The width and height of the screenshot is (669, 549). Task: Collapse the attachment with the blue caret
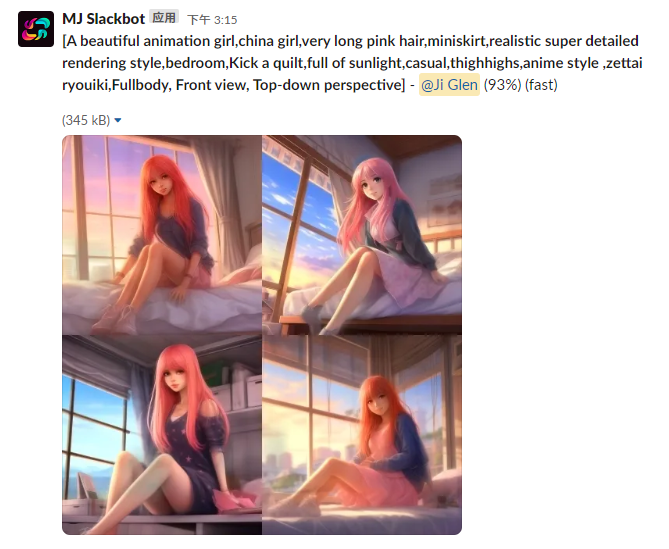pos(118,120)
